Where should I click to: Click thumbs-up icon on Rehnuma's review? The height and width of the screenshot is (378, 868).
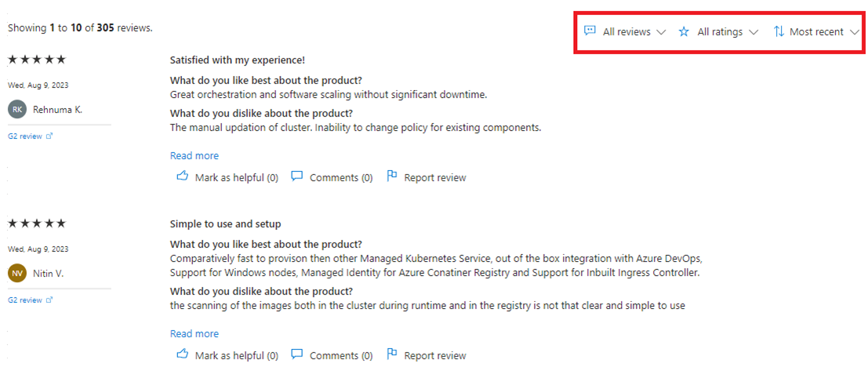183,176
